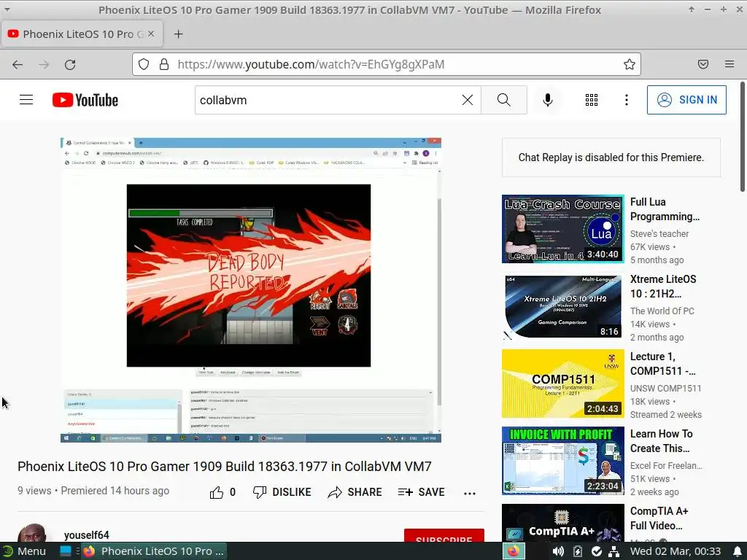This screenshot has width=747, height=560.
Task: Visit UNSW COMP1511 channel
Action: (x=665, y=388)
